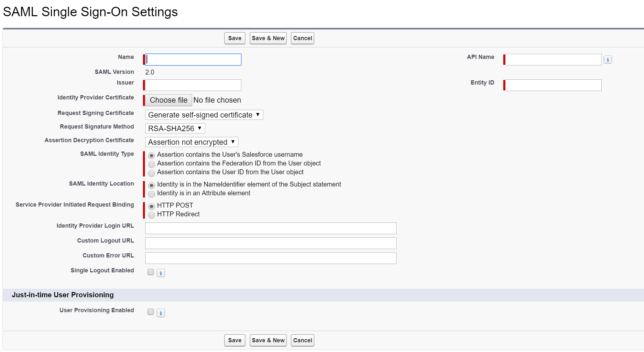Viewport: 644px width, 352px height.
Task: Click Choose file for Identity Provider Certificate
Action: (169, 100)
